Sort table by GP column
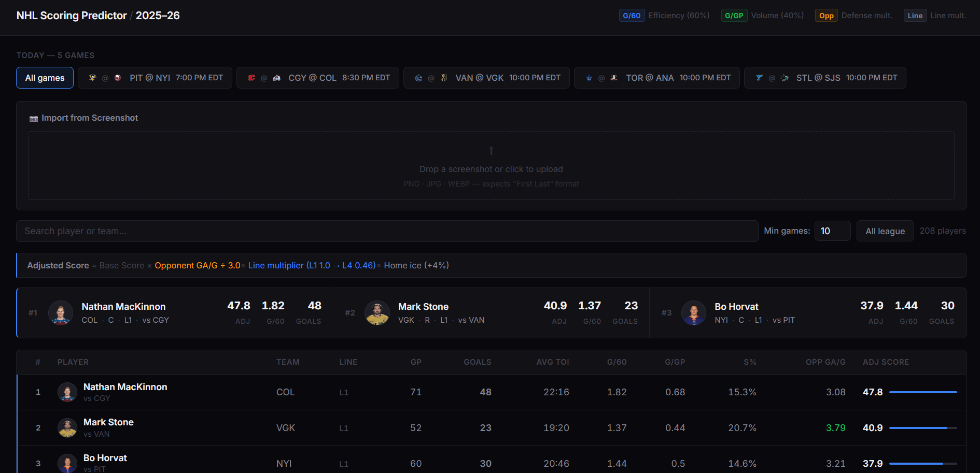 (x=416, y=362)
